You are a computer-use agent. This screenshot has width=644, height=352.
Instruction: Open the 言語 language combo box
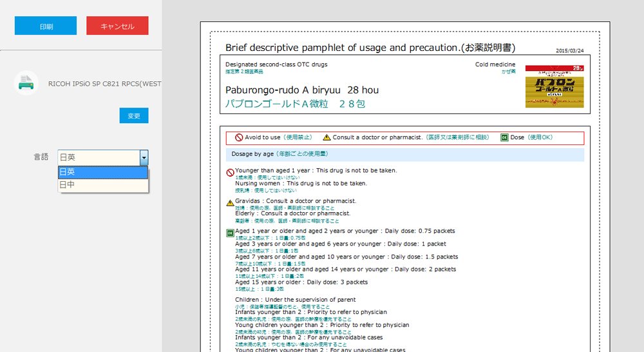point(102,157)
